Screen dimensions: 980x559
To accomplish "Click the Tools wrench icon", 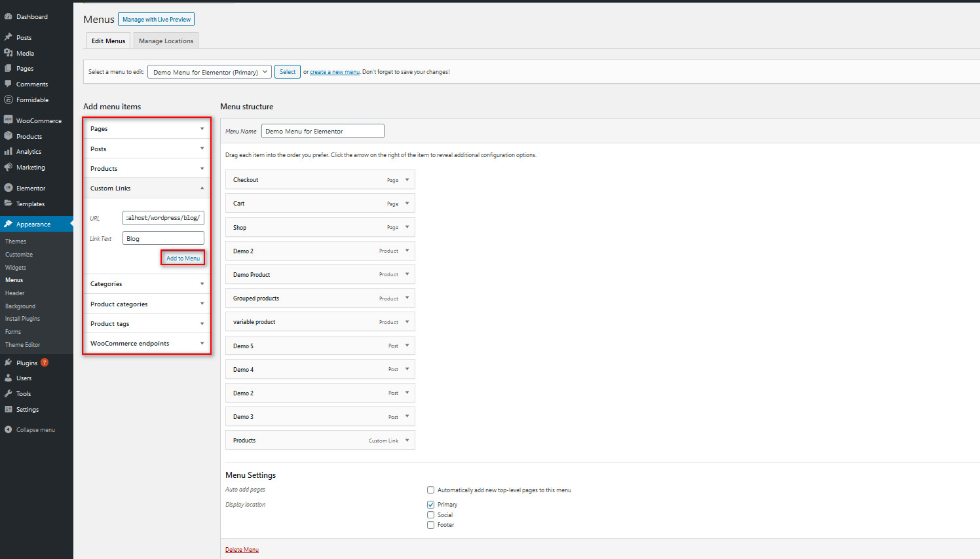I will (9, 393).
